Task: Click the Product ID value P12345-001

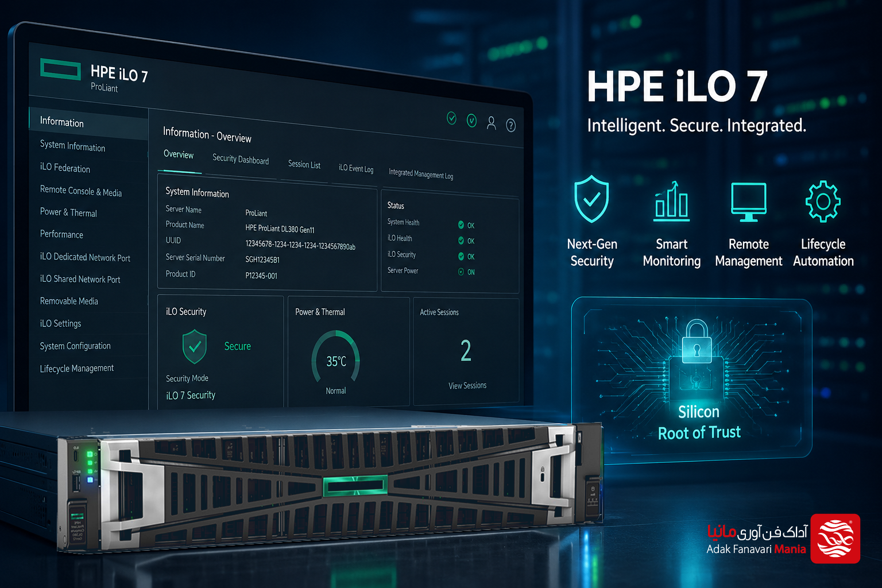Action: [261, 276]
